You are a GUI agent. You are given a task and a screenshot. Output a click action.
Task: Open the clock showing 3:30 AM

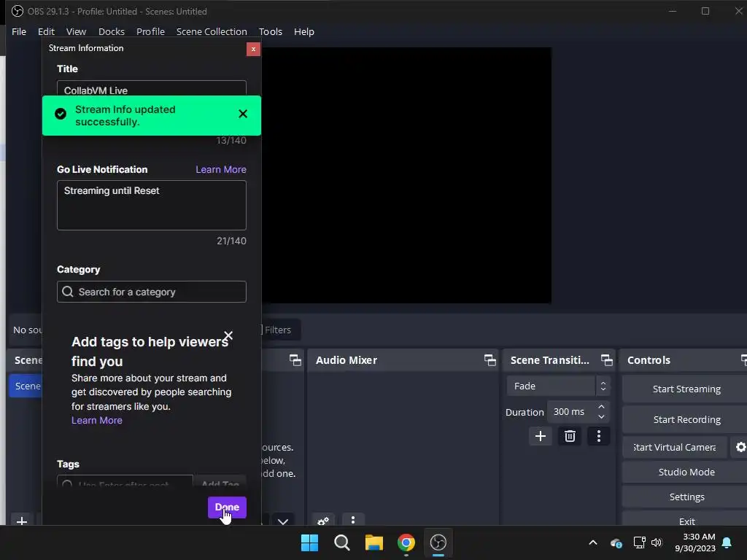(x=695, y=542)
